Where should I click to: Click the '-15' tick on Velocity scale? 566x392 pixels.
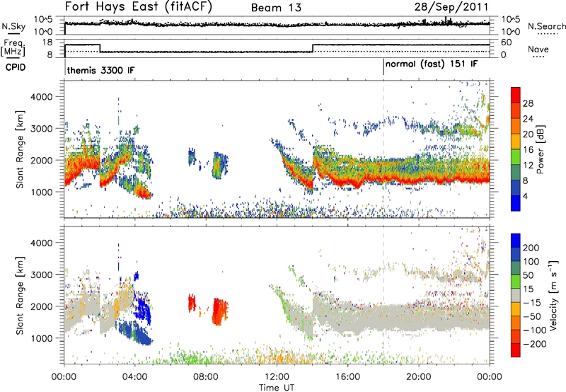[532, 303]
